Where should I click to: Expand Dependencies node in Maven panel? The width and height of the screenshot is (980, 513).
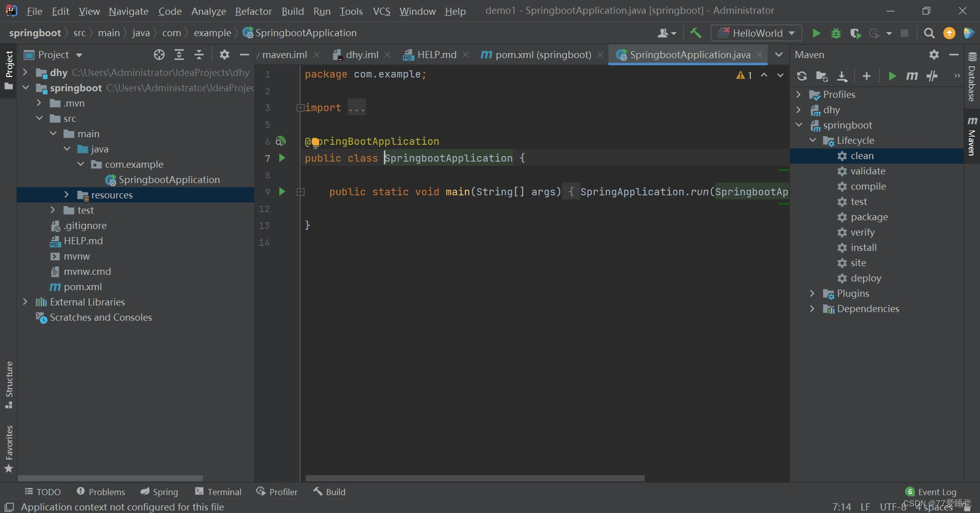point(813,309)
